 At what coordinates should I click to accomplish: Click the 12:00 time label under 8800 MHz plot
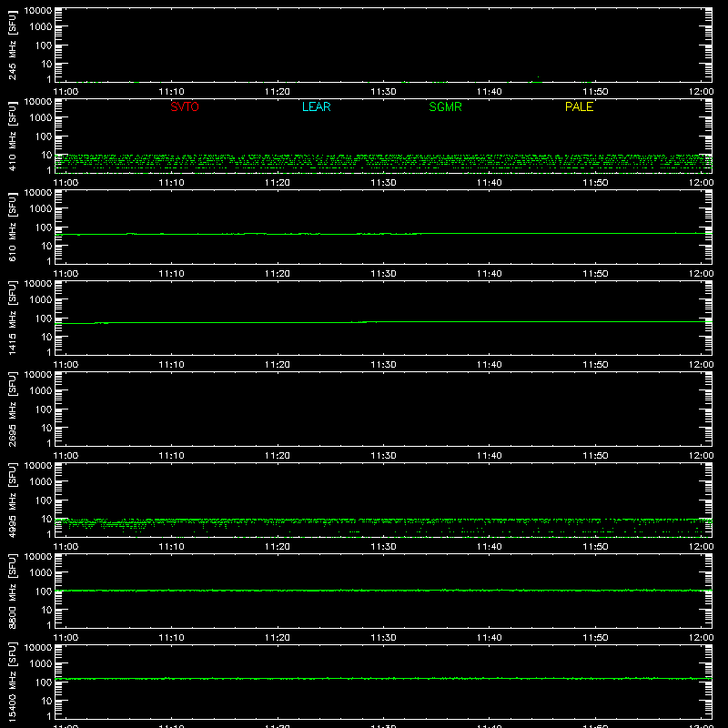click(x=701, y=638)
